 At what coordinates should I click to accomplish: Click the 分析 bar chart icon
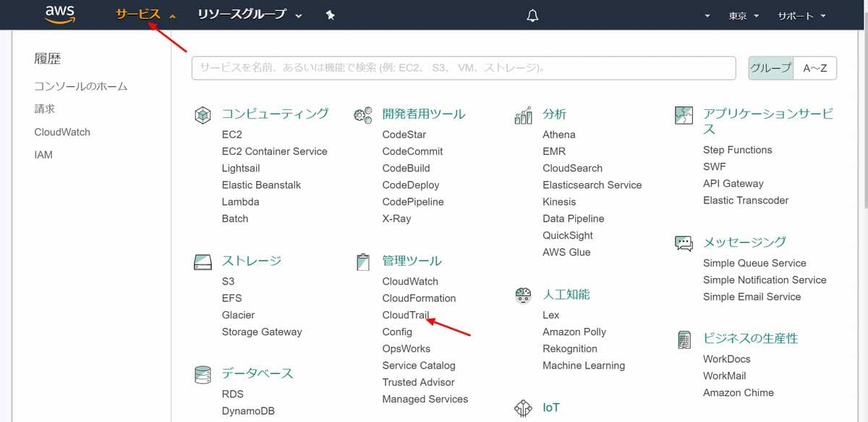tap(523, 114)
